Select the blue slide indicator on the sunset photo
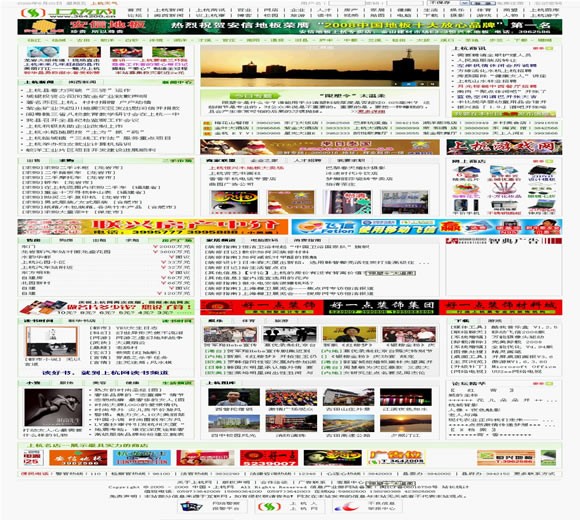Screen dimensions: 580x520 click(x=409, y=84)
